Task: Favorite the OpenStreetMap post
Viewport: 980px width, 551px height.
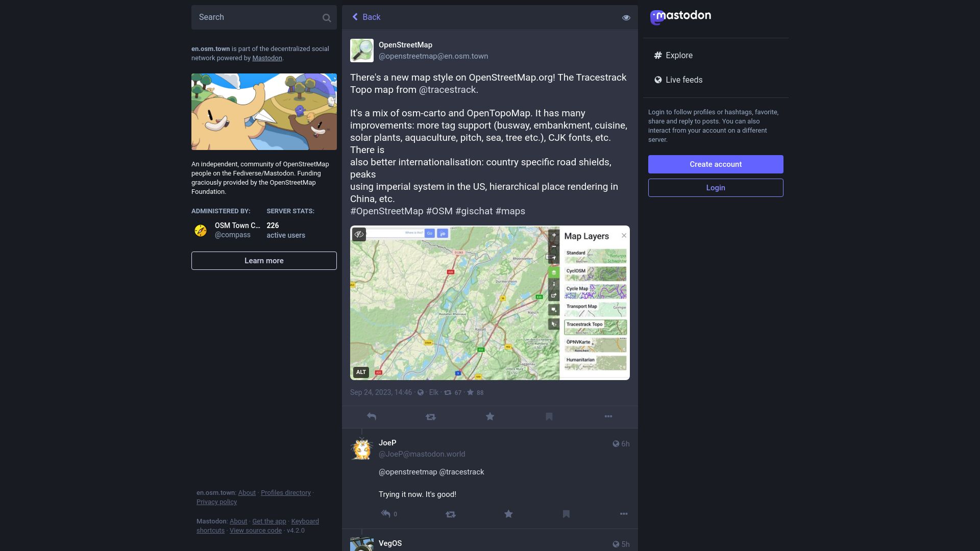Action: click(x=490, y=417)
